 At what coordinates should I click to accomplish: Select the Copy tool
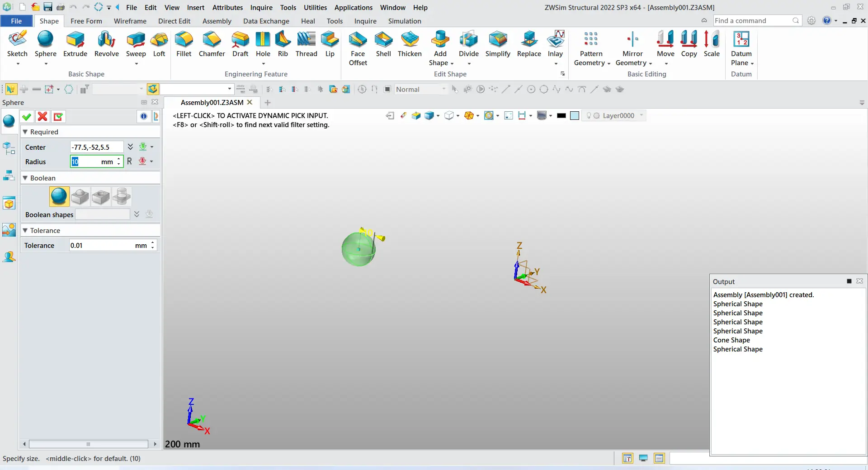click(x=689, y=44)
